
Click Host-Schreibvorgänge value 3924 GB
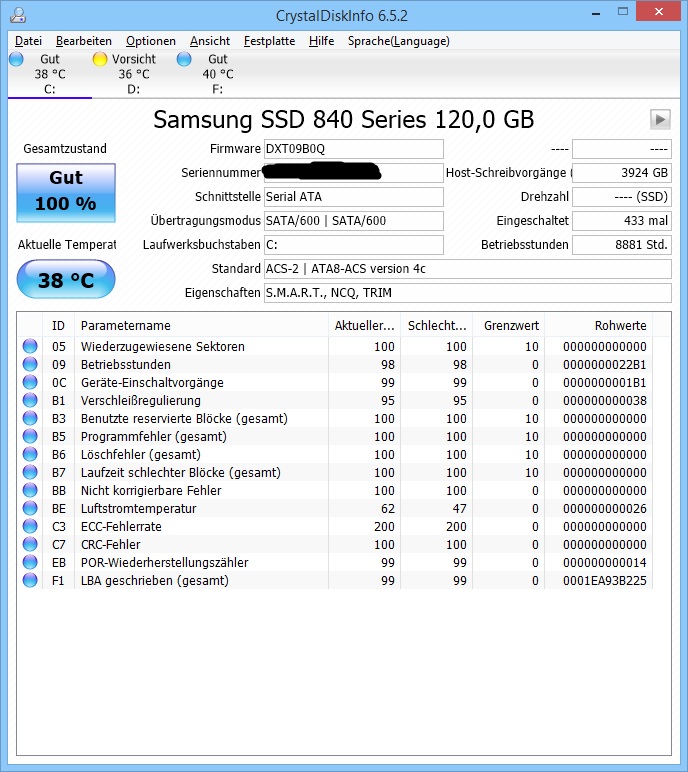[622, 173]
